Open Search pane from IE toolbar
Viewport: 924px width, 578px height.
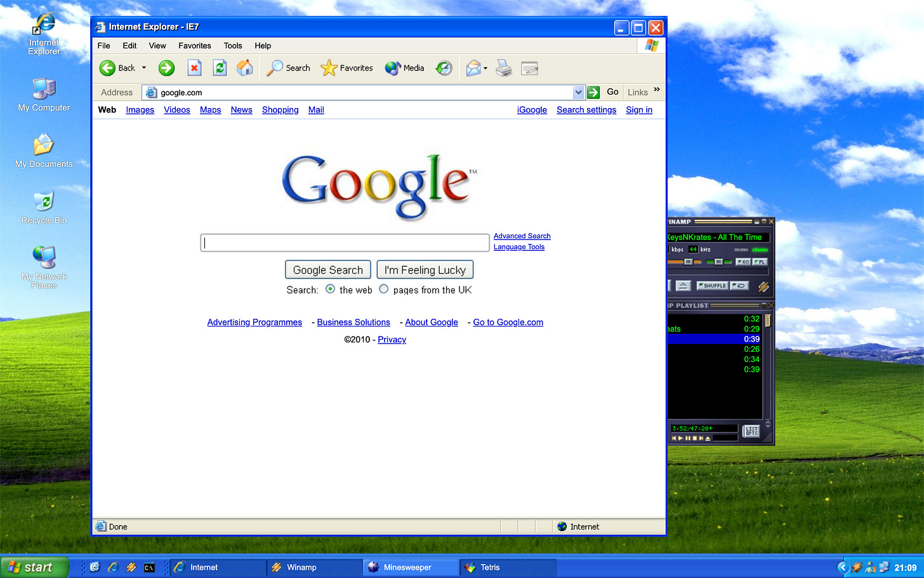(288, 68)
